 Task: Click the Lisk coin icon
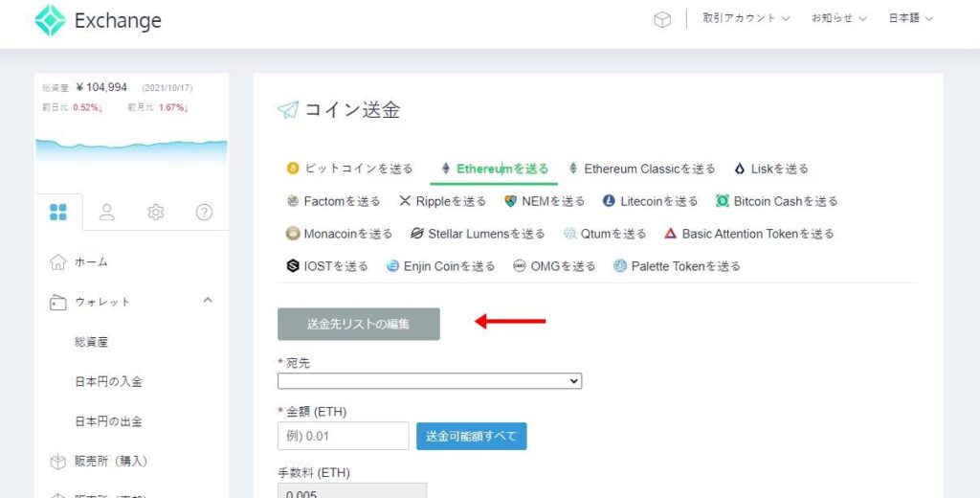coord(740,169)
